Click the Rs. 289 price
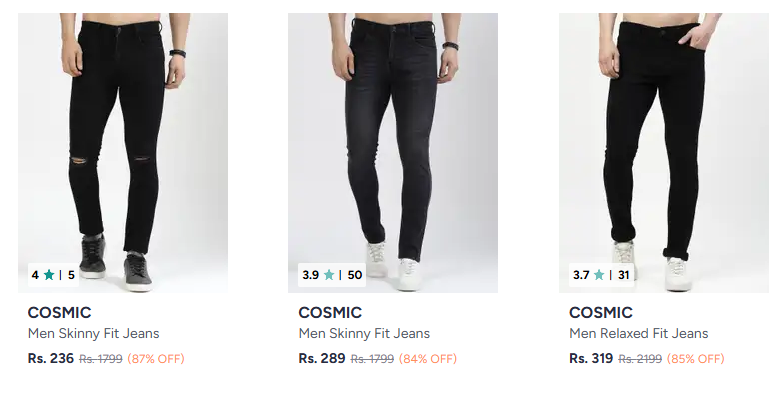783x402 pixels. (x=322, y=358)
